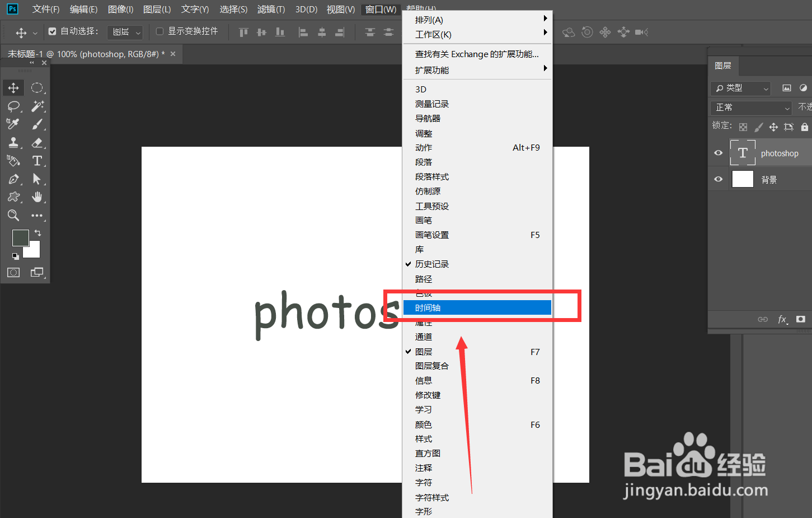Open the foreground color swatch
The width and height of the screenshot is (812, 518).
click(x=20, y=238)
